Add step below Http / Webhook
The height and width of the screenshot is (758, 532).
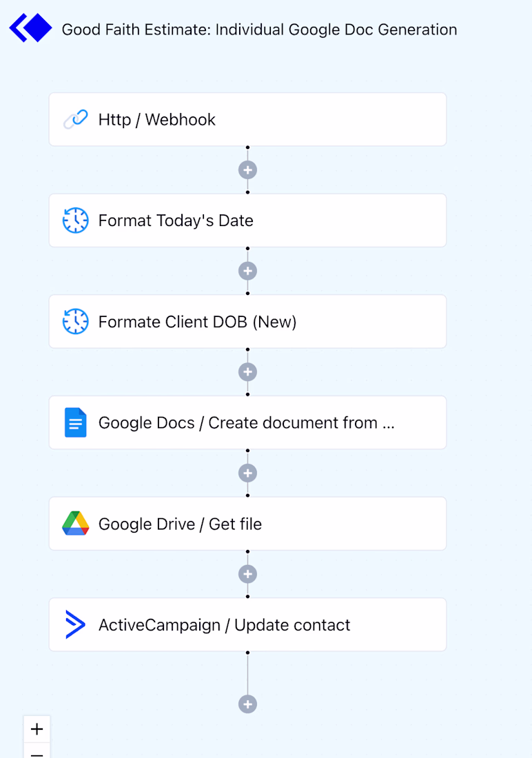tap(247, 170)
